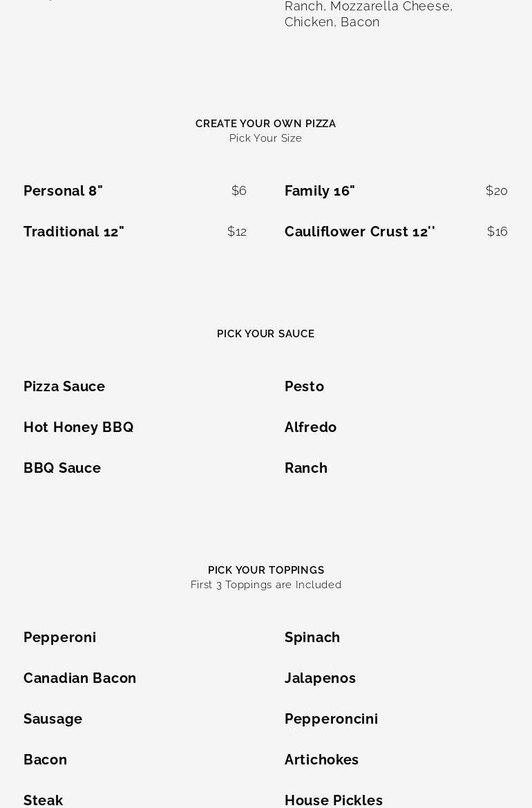Pick the BBQ Sauce option

click(x=61, y=468)
